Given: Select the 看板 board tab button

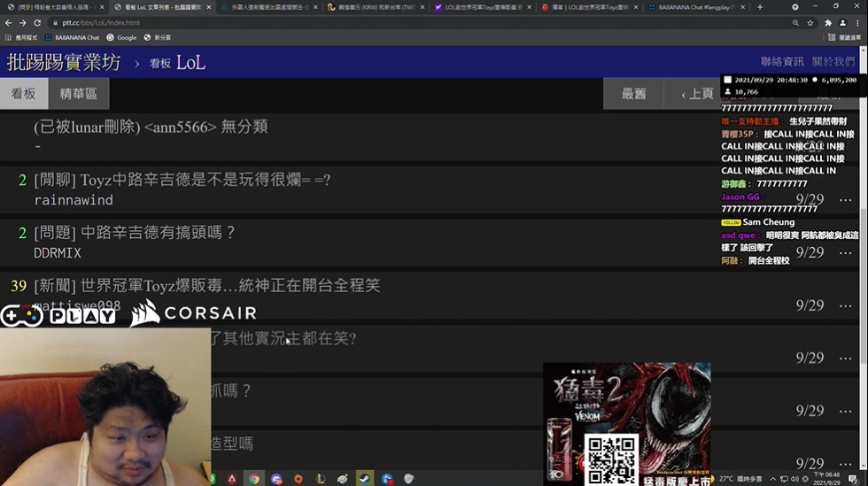Looking at the screenshot, I should coord(24,94).
